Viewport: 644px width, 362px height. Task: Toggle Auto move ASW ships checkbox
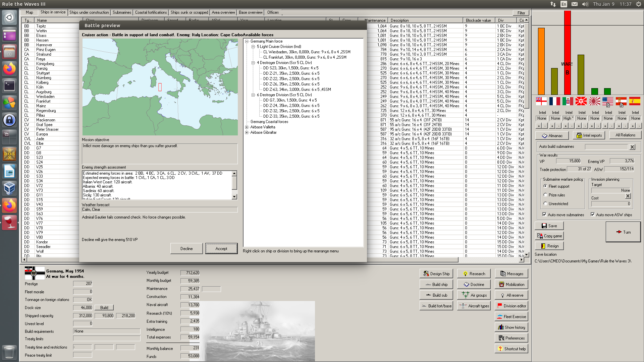[x=593, y=215]
